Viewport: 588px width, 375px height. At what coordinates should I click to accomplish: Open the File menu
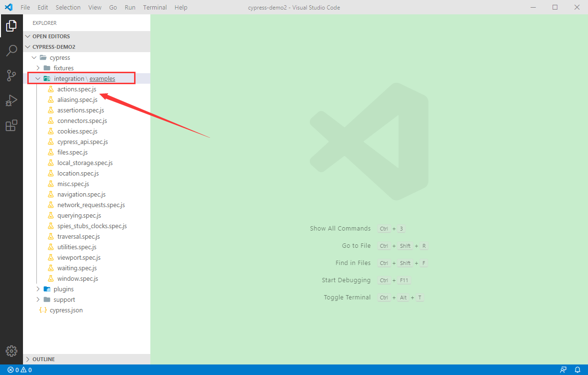pyautogui.click(x=25, y=7)
